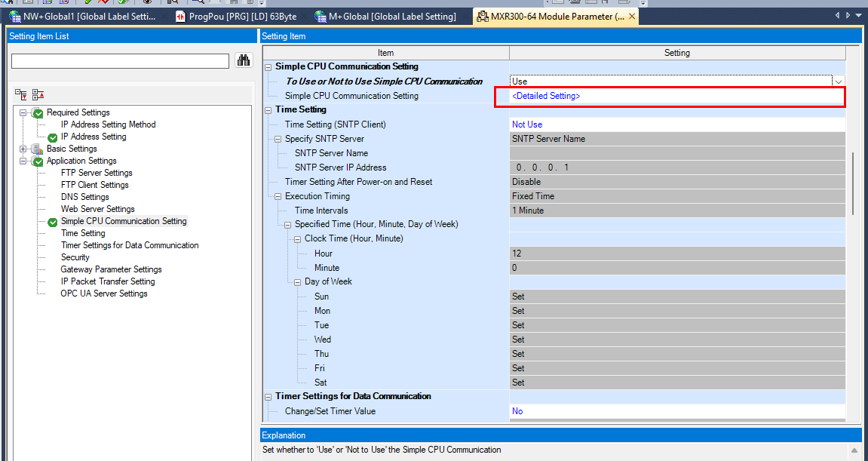Select FTP Client Settings in tree
Viewport: 868px width, 461px height.
coord(95,185)
